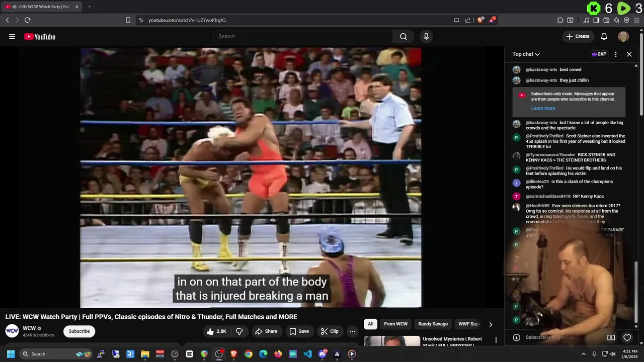Focus the YouTube search field
The image size is (644, 362).
coord(303,36)
